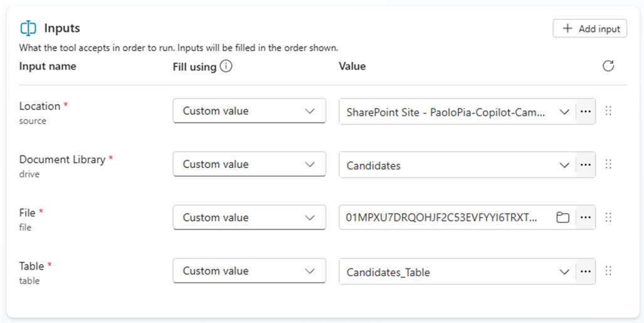Click the drag handle for Document Library row
The height and width of the screenshot is (323, 644).
[x=609, y=164]
